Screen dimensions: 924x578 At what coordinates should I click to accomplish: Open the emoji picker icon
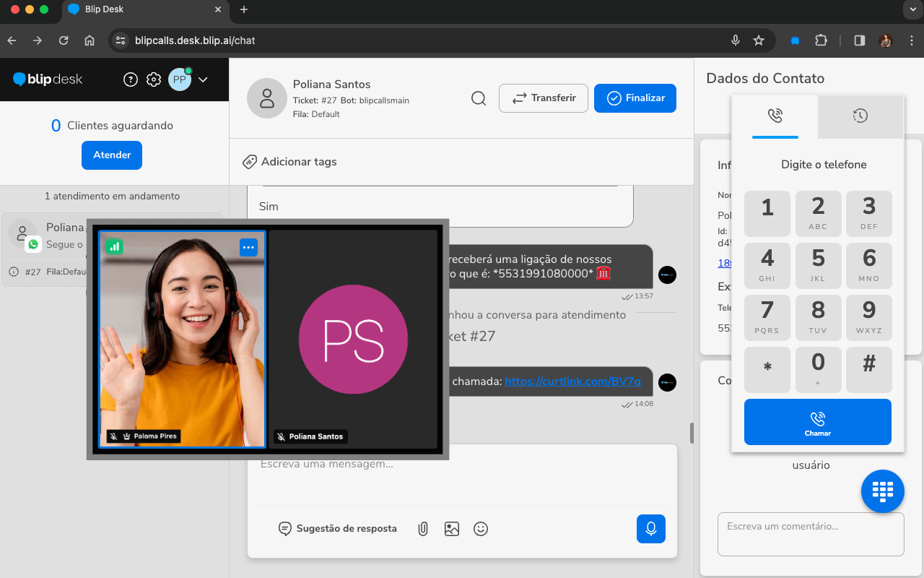point(481,529)
